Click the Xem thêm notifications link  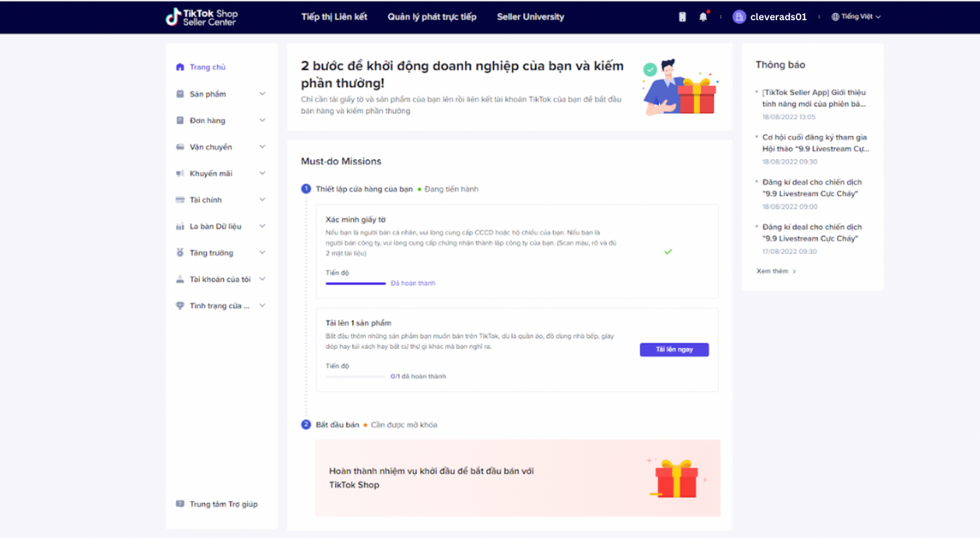776,271
